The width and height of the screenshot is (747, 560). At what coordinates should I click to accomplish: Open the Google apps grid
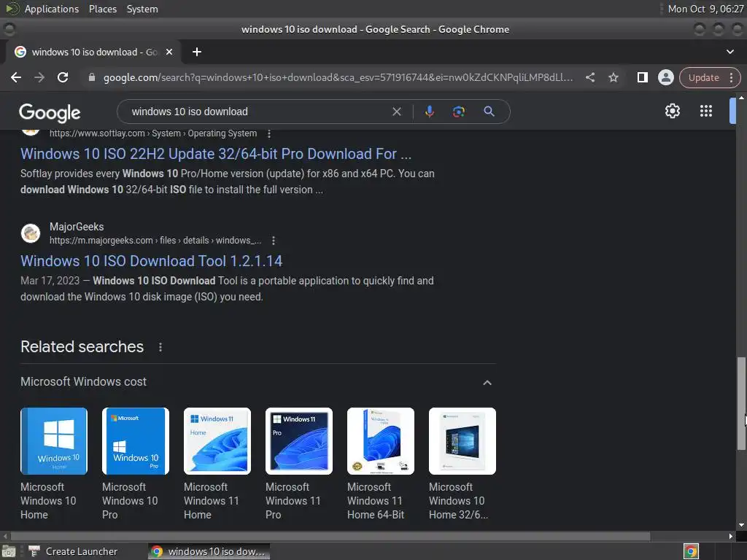(x=706, y=112)
